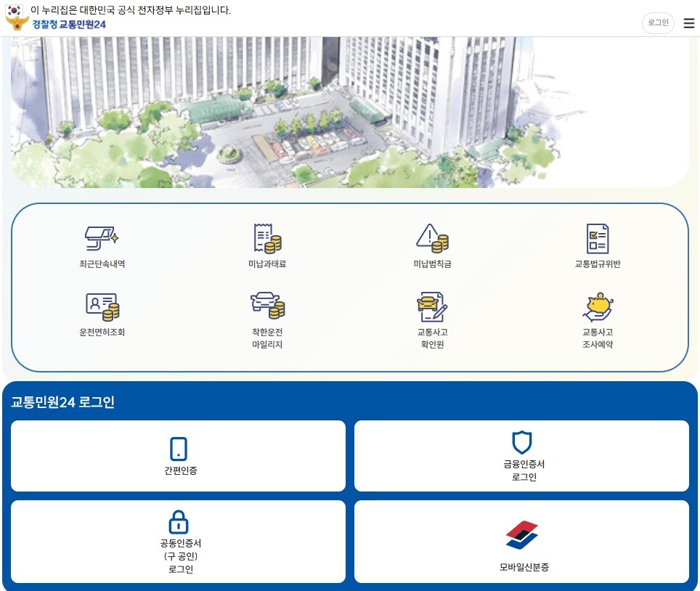Image resolution: width=700 pixels, height=591 pixels.
Task: Click the 경찰청 교통민원24 logo text
Action: [x=69, y=24]
